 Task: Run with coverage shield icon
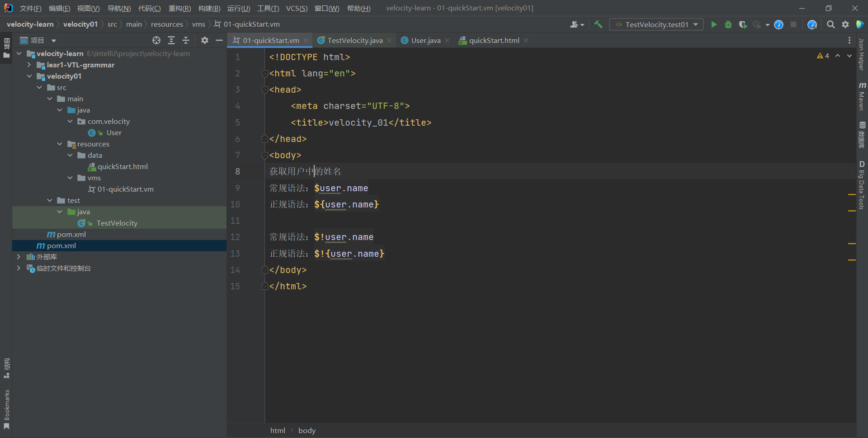[743, 24]
